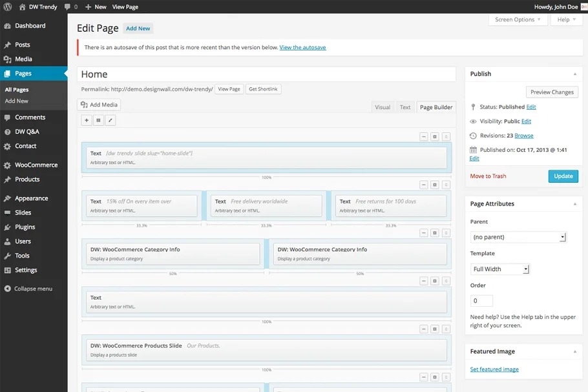Expand Screen Options
The width and height of the screenshot is (588, 392).
point(518,20)
